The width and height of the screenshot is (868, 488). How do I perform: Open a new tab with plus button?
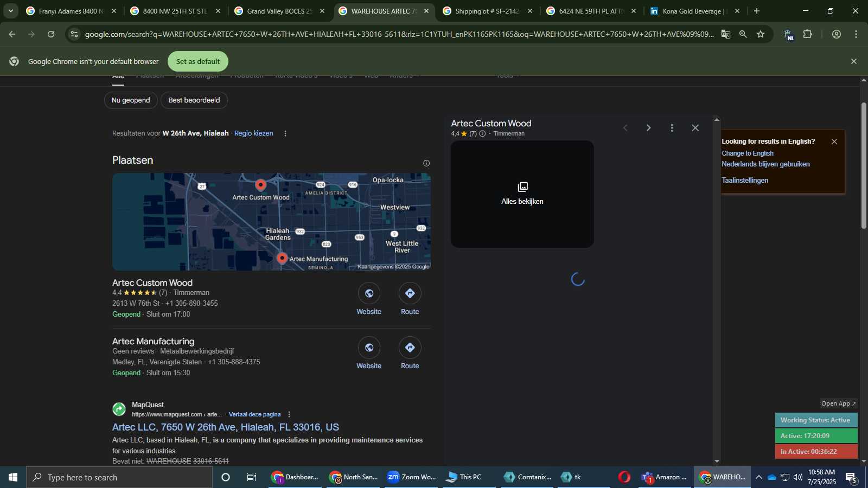(757, 11)
